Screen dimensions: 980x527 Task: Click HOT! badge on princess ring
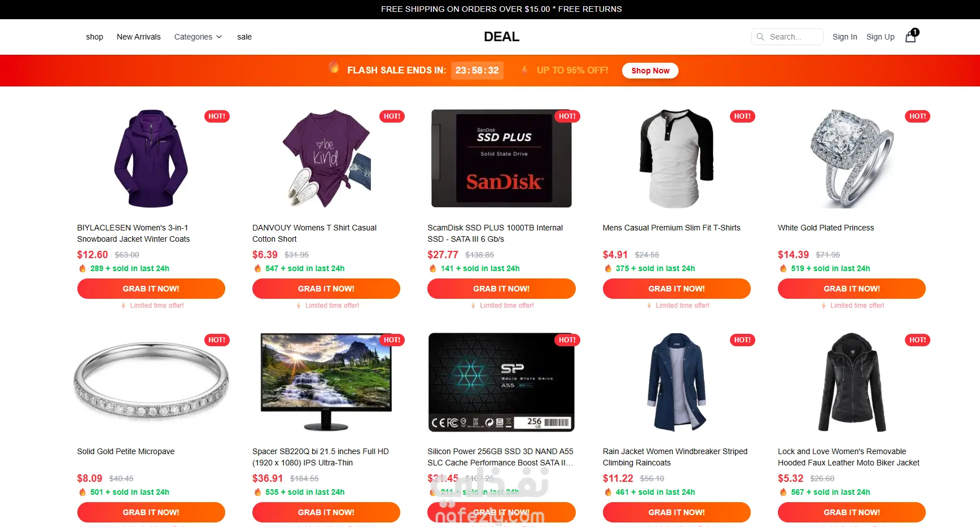tap(917, 116)
